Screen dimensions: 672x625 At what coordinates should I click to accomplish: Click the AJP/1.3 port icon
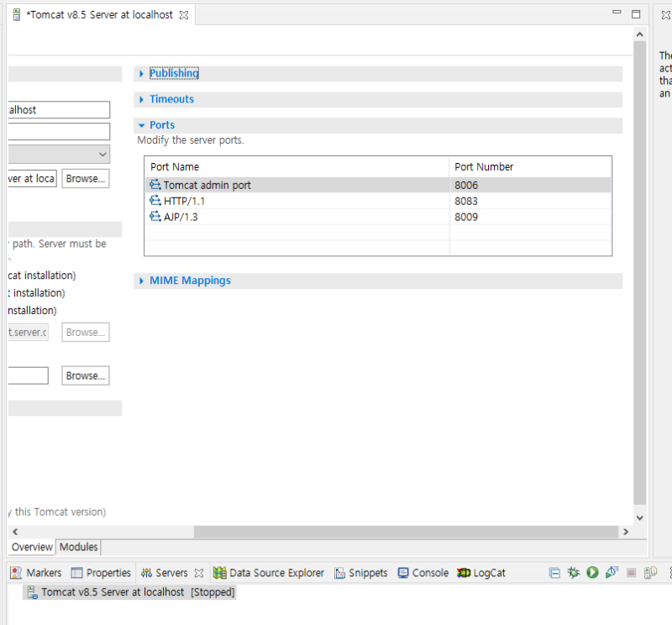[x=155, y=217]
